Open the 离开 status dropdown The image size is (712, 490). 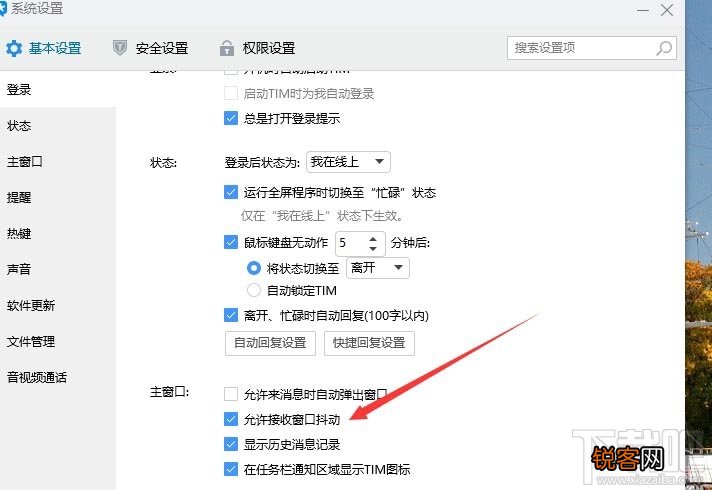[378, 268]
